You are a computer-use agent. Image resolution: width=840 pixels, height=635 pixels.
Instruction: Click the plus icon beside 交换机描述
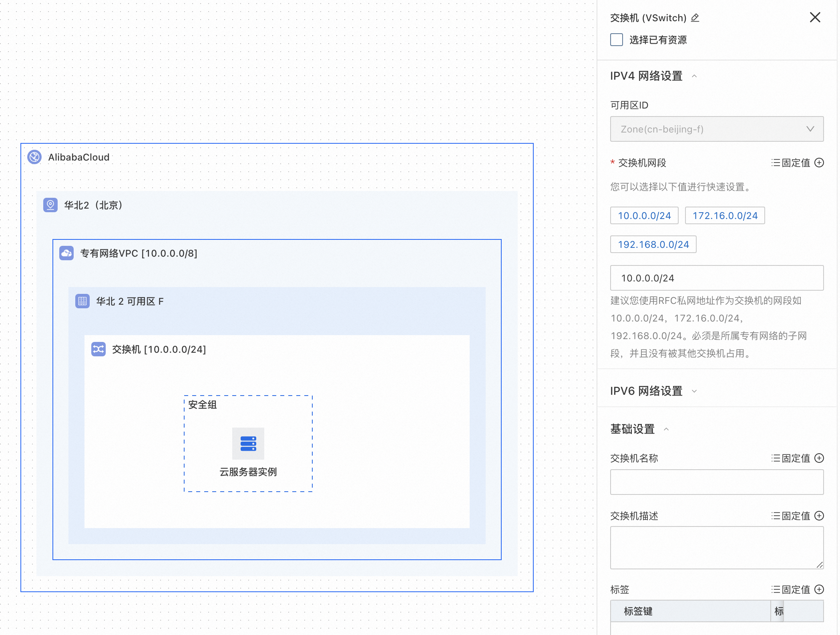coord(819,516)
